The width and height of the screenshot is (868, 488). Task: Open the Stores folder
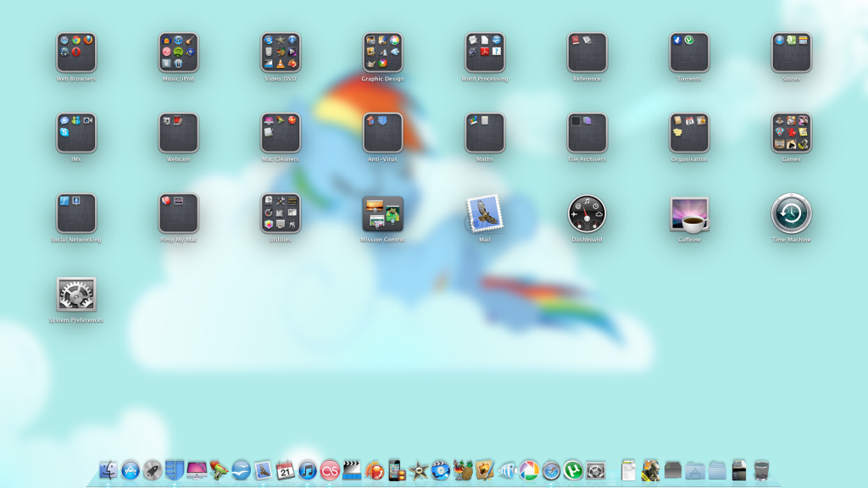(791, 53)
